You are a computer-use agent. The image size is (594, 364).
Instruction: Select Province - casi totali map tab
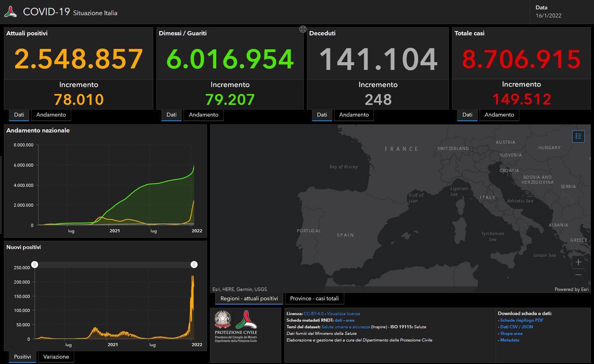(314, 299)
